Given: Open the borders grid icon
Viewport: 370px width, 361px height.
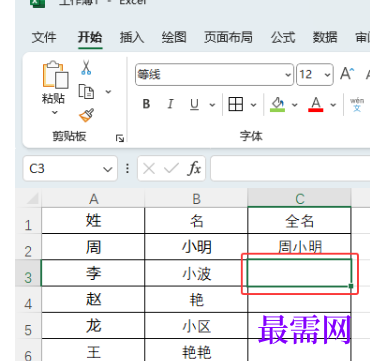Looking at the screenshot, I should click(235, 105).
